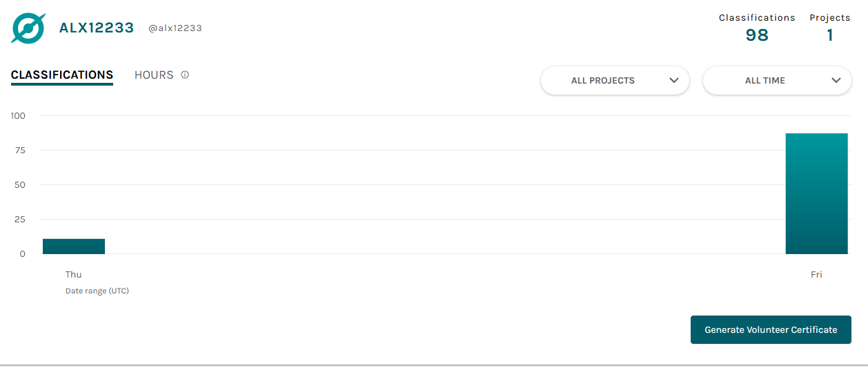Click the Fri axis label
This screenshot has height=377, width=868.
816,275
